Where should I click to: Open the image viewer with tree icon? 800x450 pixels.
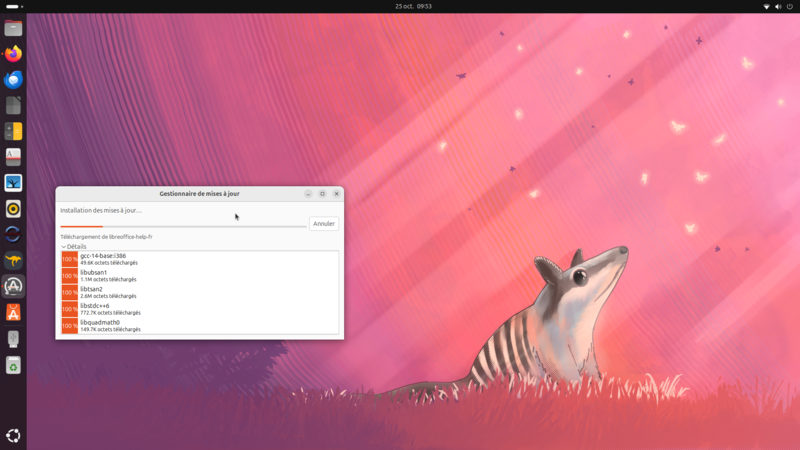(13, 183)
